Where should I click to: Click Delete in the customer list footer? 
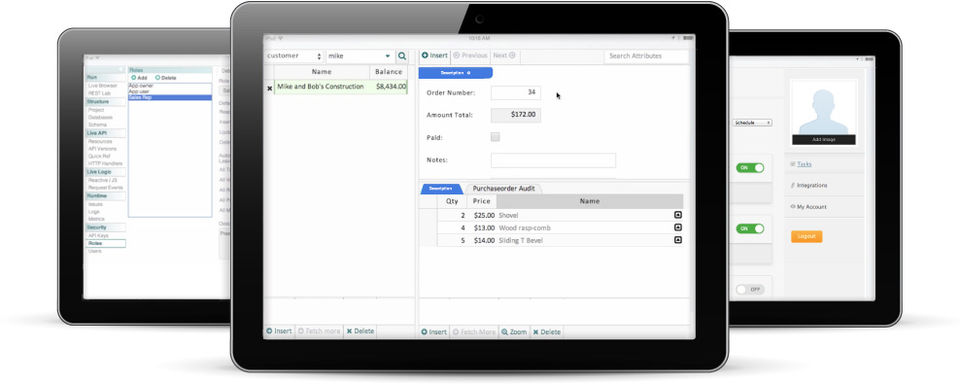[x=360, y=331]
